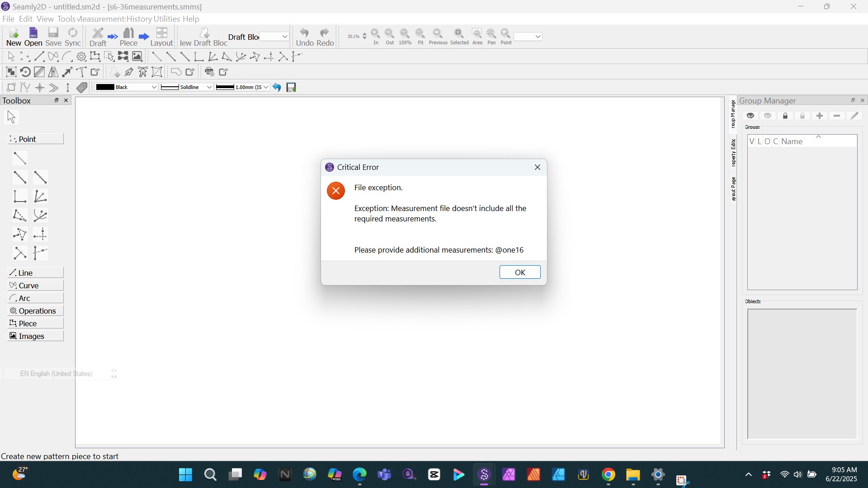The image size is (868, 488).
Task: Click the Redo button
Action: 325,37
